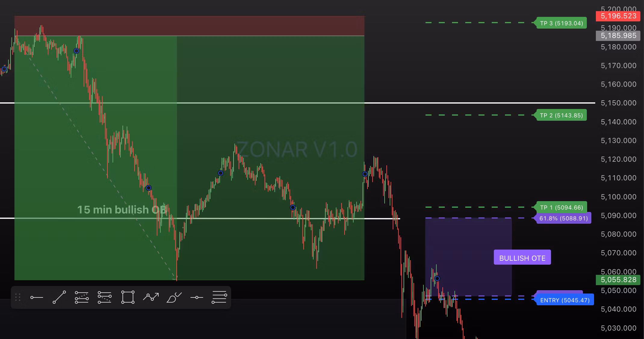The image size is (644, 339).
Task: Select the rectangle drawing tool
Action: (x=128, y=297)
